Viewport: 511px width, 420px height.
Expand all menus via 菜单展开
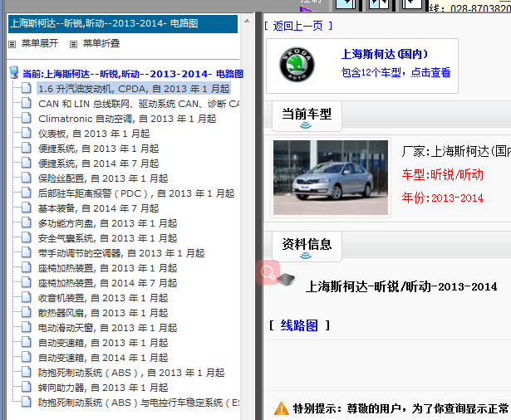pyautogui.click(x=40, y=43)
